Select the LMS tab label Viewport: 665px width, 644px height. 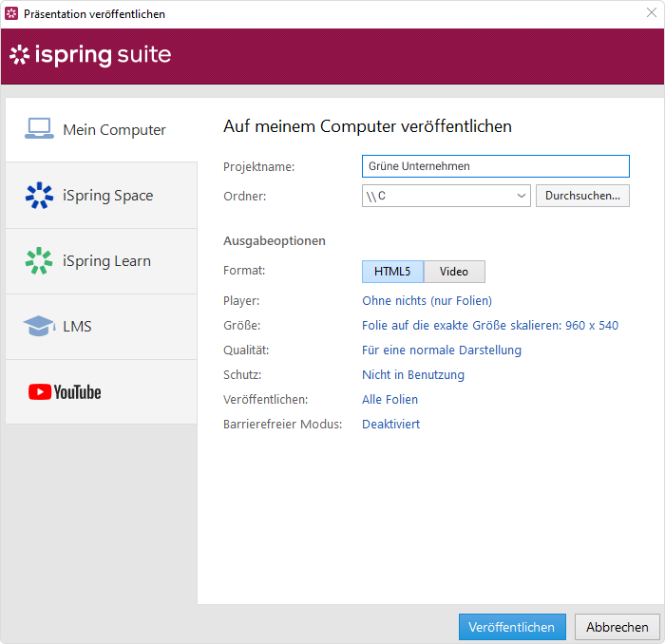click(77, 327)
